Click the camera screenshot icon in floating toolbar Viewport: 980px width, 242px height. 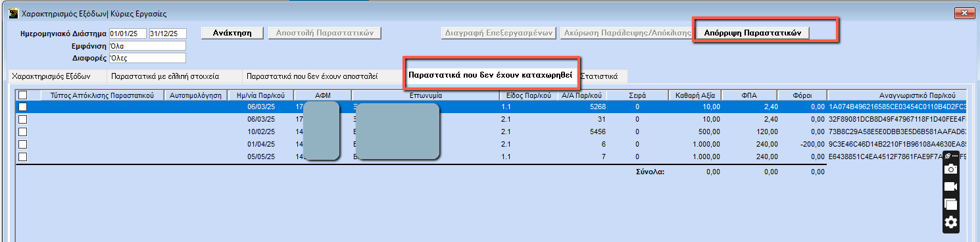(x=950, y=169)
